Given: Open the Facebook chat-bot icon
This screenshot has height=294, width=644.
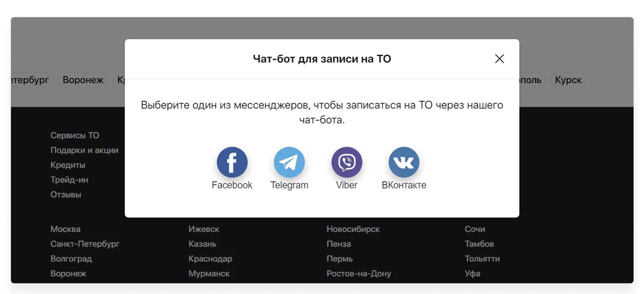Looking at the screenshot, I should tap(232, 162).
